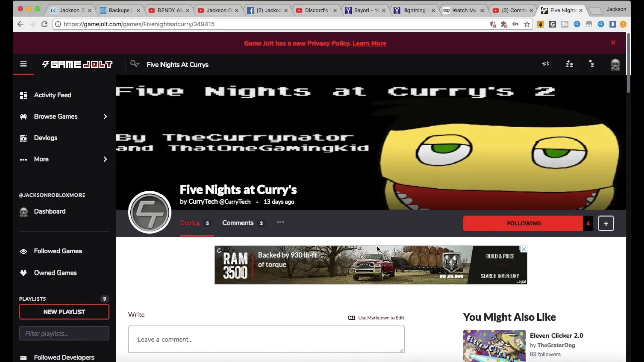This screenshot has width=644, height=362.
Task: Click the Game Jolt logo
Action: coord(77,64)
